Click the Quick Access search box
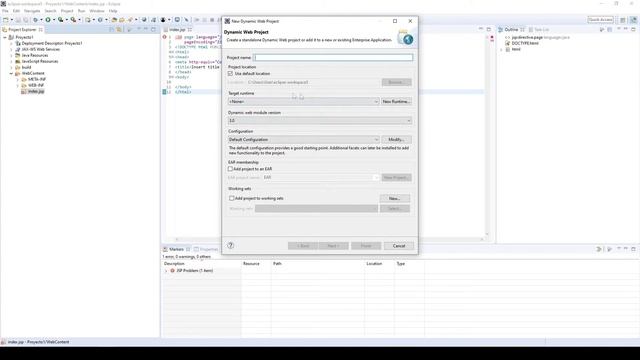 pos(600,20)
